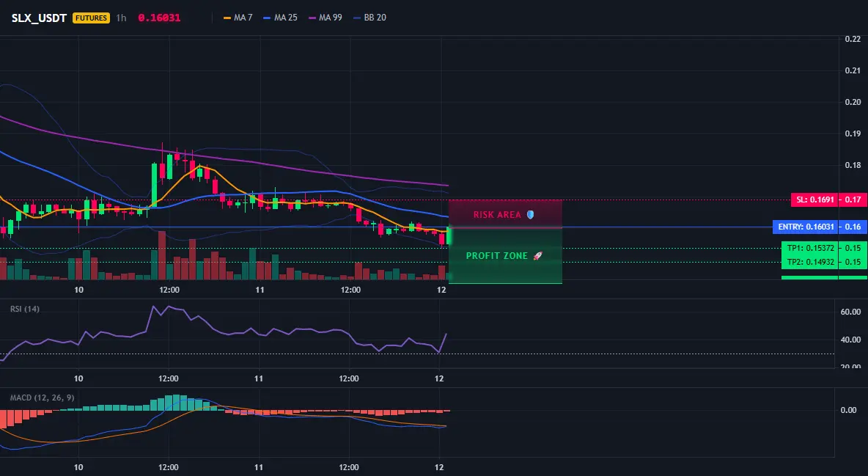The height and width of the screenshot is (476, 868).
Task: Click the 60.00 RSI axis value
Action: (850, 312)
